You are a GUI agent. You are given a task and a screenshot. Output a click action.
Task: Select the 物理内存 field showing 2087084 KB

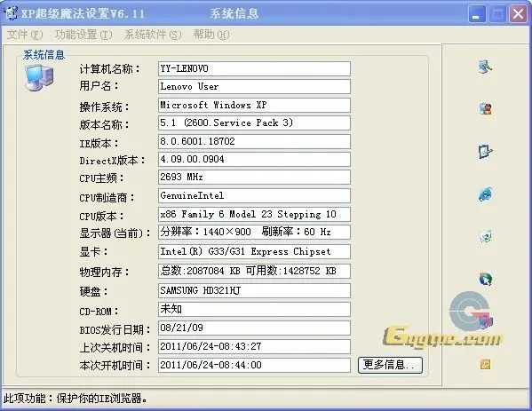pos(254,271)
